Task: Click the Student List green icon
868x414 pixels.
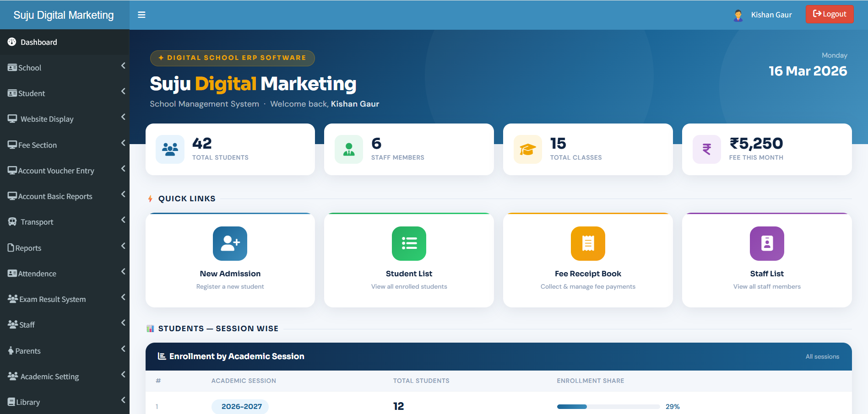Action: tap(409, 243)
